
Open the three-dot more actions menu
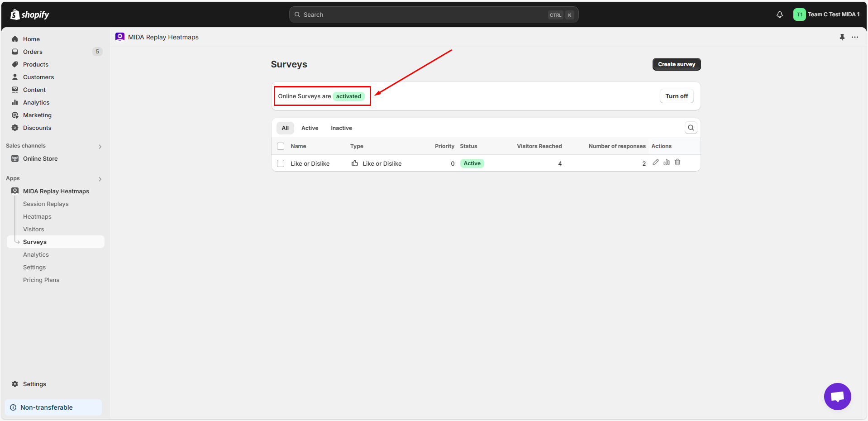point(854,37)
